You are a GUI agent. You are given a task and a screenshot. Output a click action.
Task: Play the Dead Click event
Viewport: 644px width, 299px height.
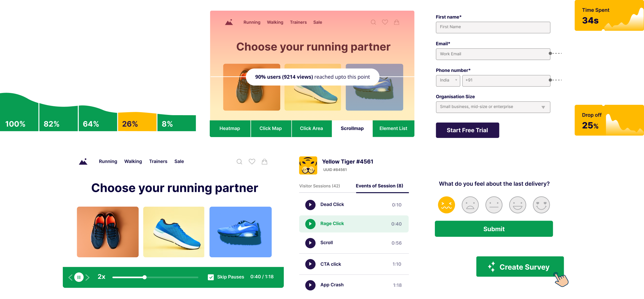pos(310,205)
